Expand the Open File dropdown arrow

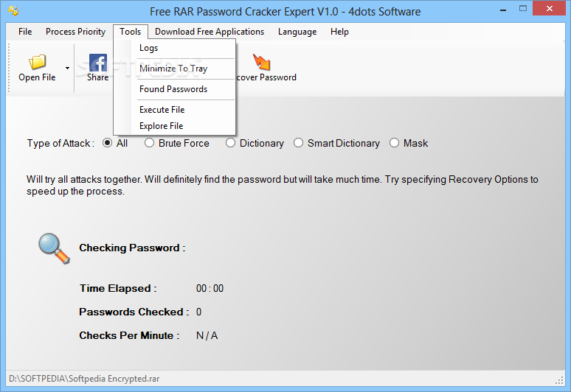[67, 68]
